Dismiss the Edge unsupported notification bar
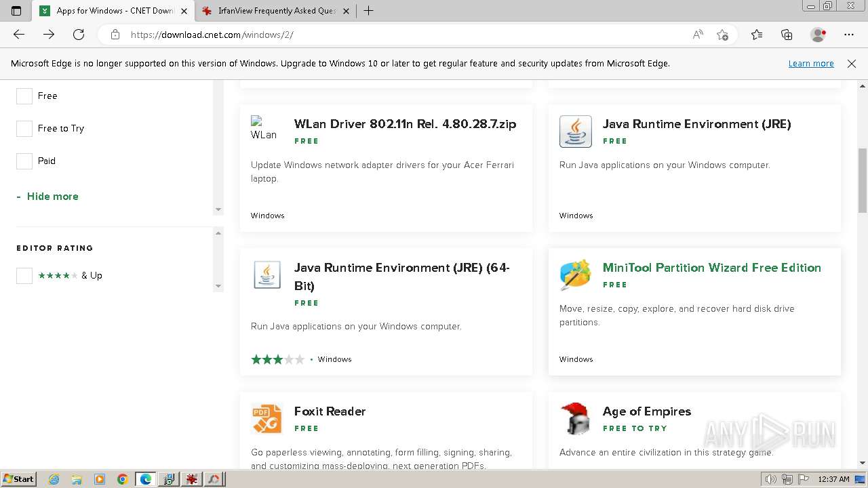The height and width of the screenshot is (488, 868). 852,64
